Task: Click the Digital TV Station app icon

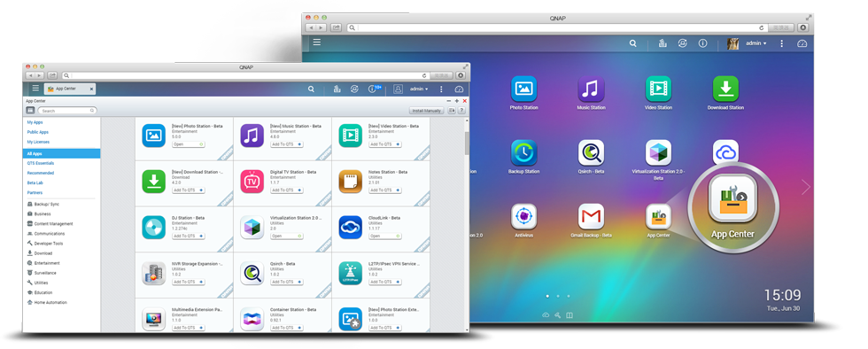Action: click(x=252, y=182)
